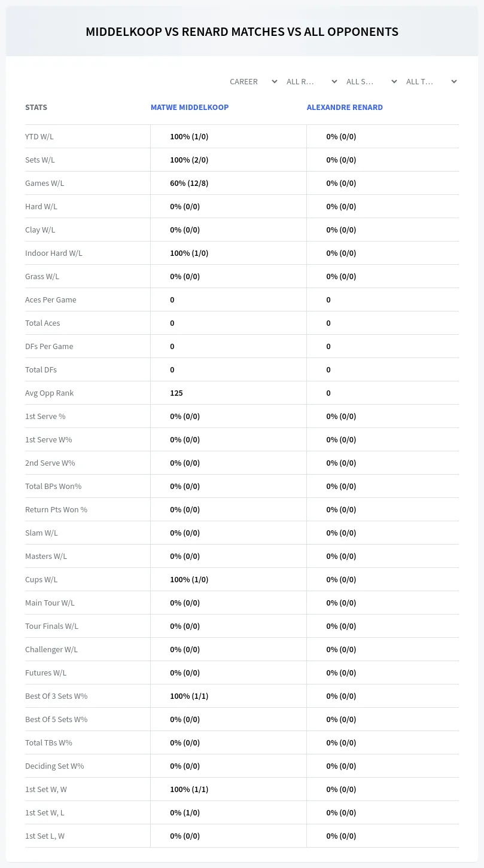
Task: Open Matwe Middelkoop player link
Action: (190, 108)
